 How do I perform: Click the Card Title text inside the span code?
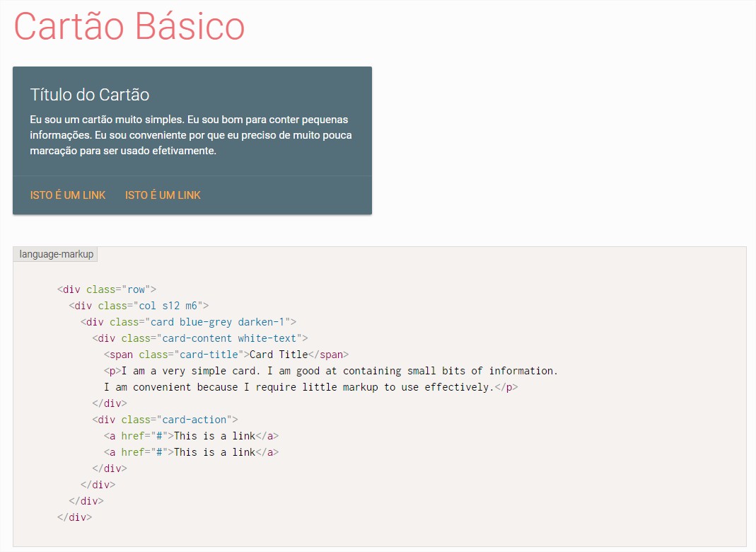click(279, 355)
